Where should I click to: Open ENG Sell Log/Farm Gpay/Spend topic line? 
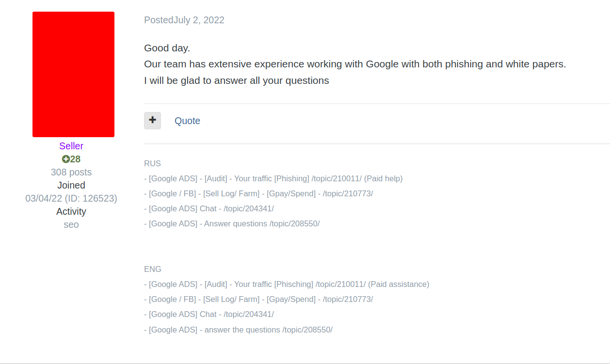258,299
